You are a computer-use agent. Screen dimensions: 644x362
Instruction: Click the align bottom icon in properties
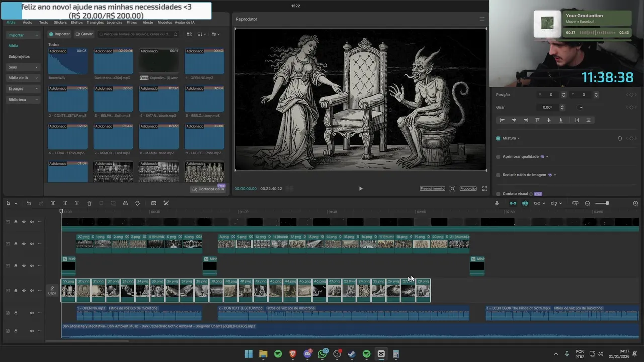tap(561, 120)
